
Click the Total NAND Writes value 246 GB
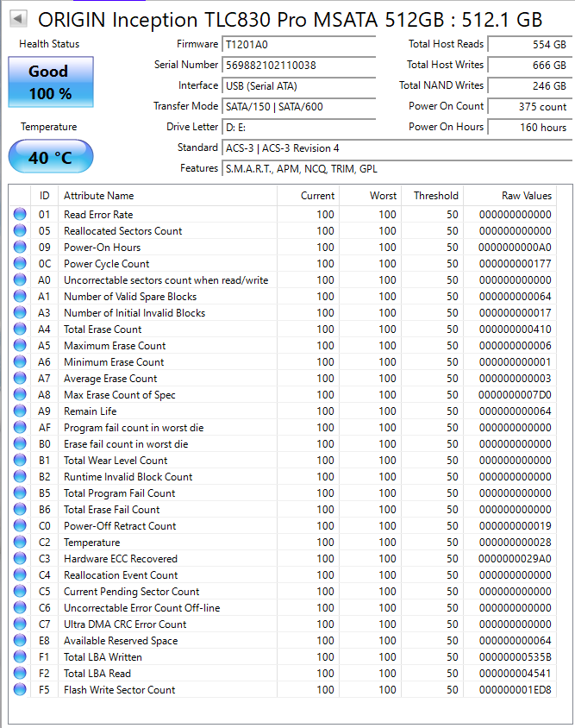point(530,86)
